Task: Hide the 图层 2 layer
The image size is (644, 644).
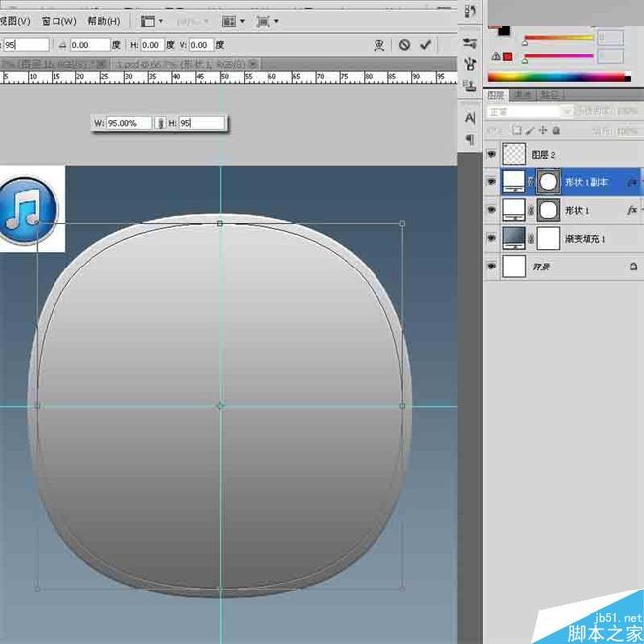Action: tap(491, 154)
